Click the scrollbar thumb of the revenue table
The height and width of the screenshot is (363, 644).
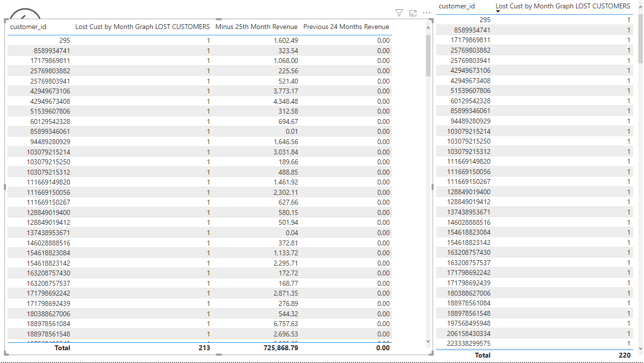[x=428, y=55]
